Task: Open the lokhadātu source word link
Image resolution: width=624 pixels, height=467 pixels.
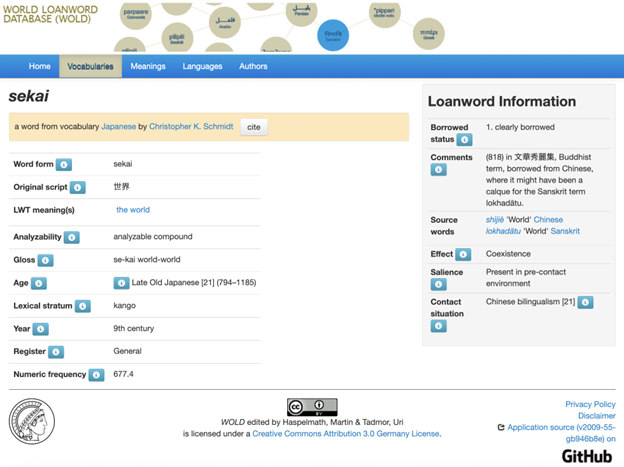Action: (x=503, y=231)
